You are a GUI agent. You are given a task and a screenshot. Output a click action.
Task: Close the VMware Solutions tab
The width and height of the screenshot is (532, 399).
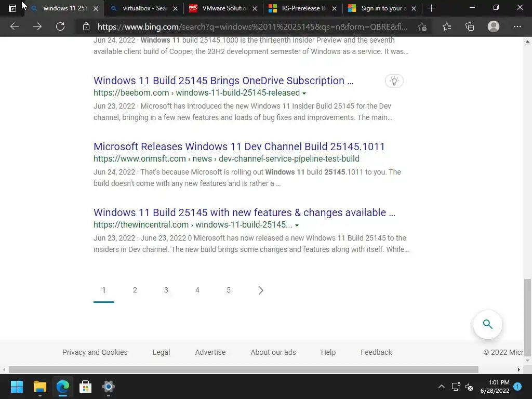pyautogui.click(x=255, y=8)
